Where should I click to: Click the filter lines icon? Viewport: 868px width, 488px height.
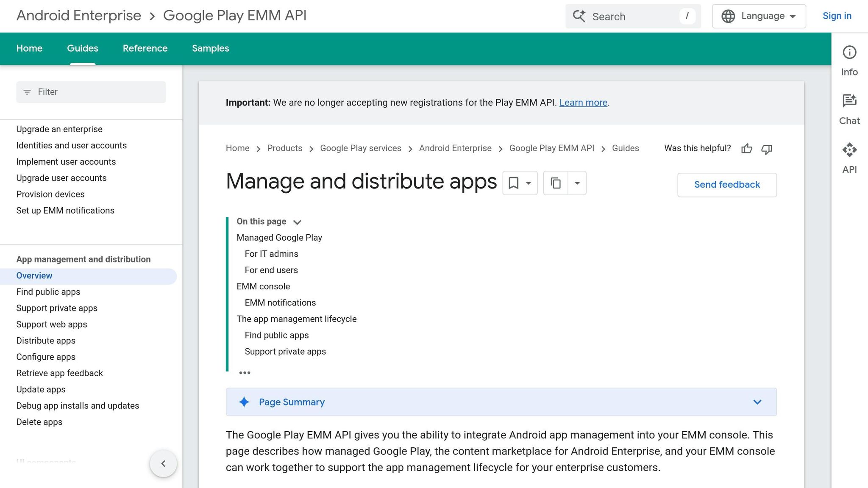point(27,92)
